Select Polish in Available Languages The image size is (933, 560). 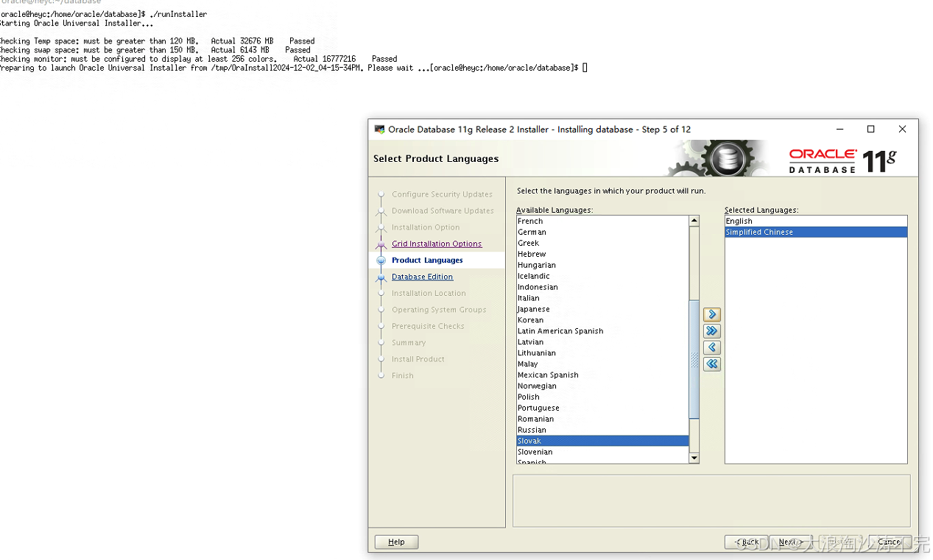pyautogui.click(x=602, y=397)
